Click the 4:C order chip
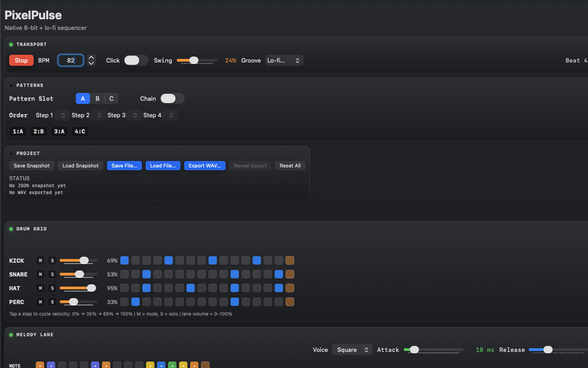 (x=80, y=132)
